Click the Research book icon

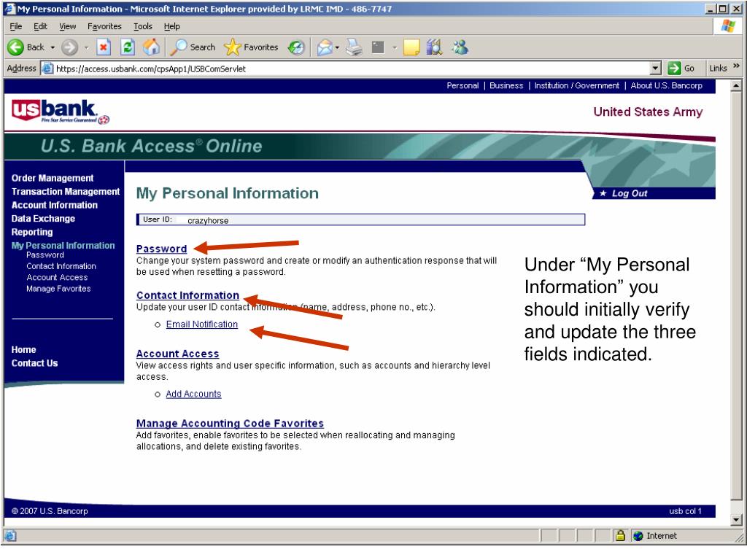[x=434, y=47]
